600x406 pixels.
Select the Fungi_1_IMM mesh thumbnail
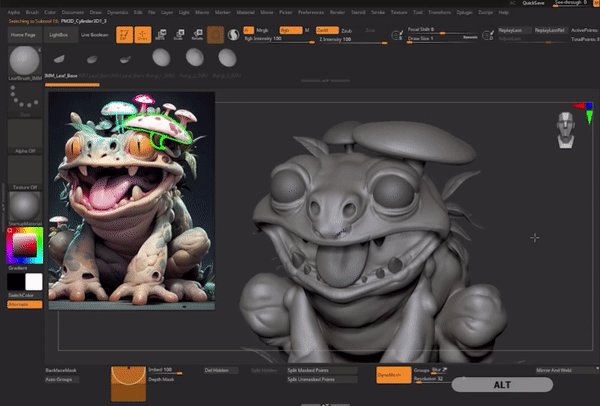pos(161,58)
